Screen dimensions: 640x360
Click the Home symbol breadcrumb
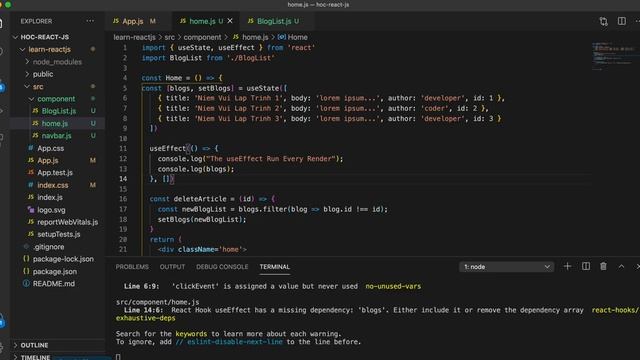coord(298,37)
